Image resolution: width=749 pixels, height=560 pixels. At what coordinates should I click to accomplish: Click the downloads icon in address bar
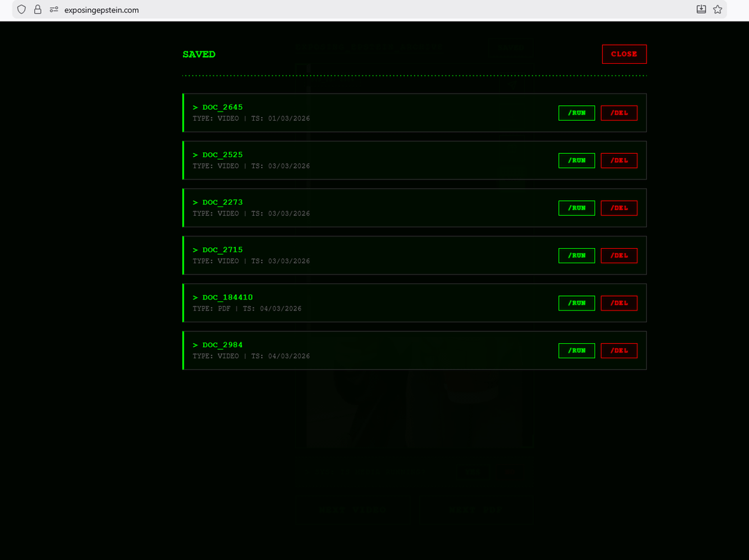pyautogui.click(x=701, y=10)
